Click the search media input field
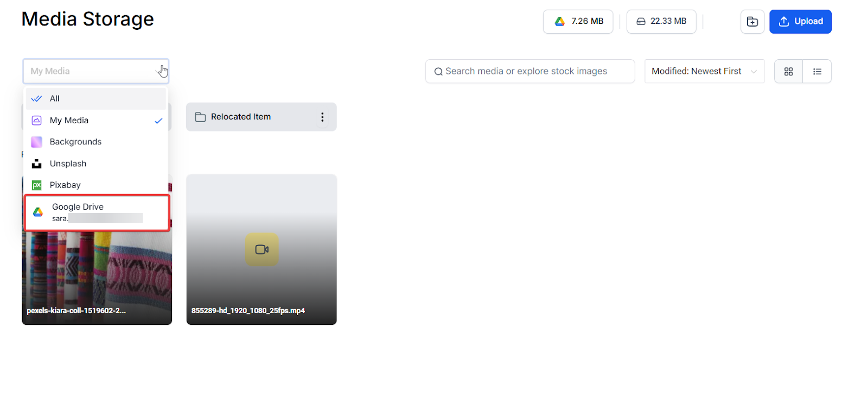 (530, 71)
